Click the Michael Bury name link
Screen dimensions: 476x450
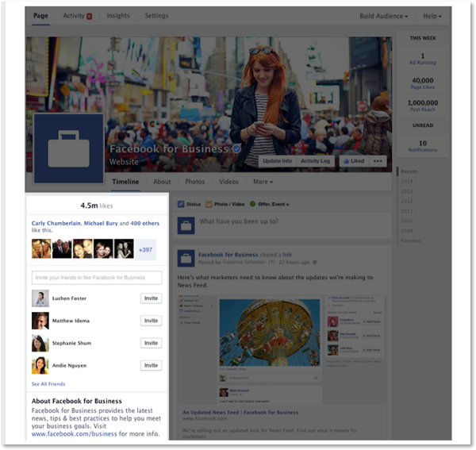101,223
